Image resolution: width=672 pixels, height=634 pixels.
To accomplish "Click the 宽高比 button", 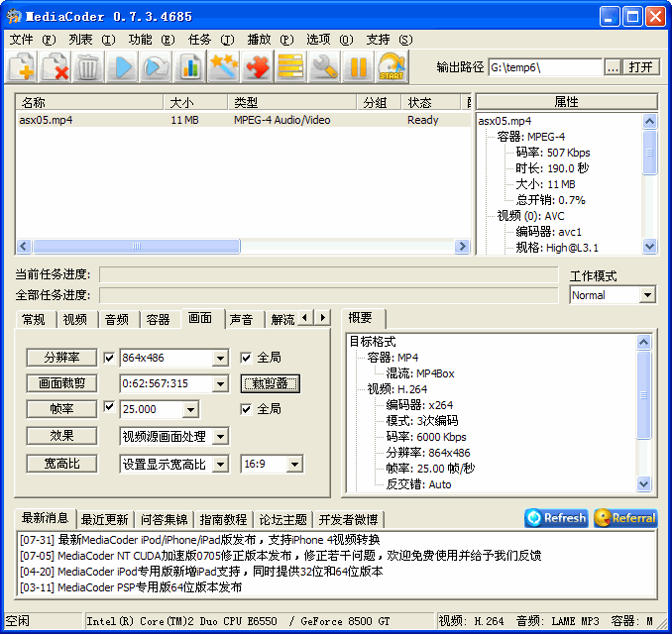I will [x=61, y=464].
